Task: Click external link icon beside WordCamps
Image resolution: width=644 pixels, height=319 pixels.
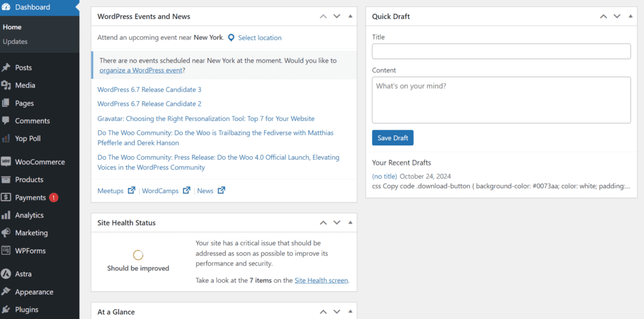Action: (x=186, y=191)
